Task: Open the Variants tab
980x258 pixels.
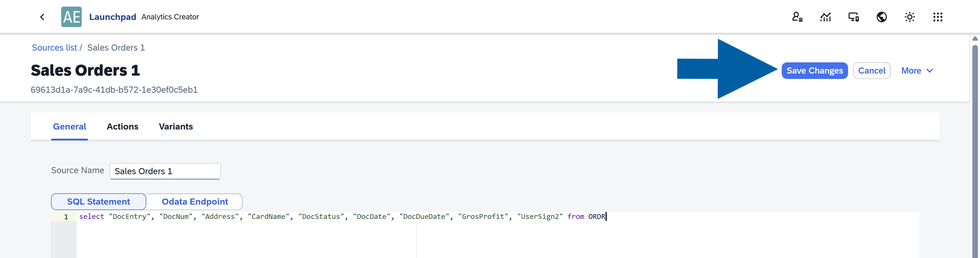Action: [x=176, y=126]
